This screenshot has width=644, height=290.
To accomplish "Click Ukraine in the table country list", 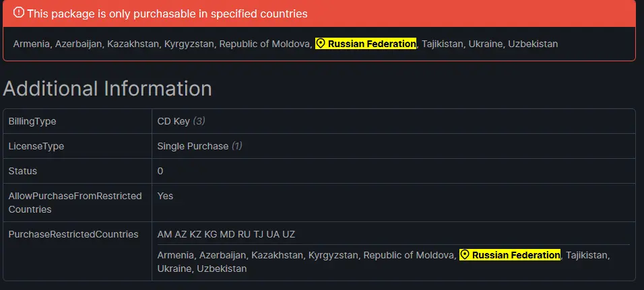I will (x=174, y=268).
